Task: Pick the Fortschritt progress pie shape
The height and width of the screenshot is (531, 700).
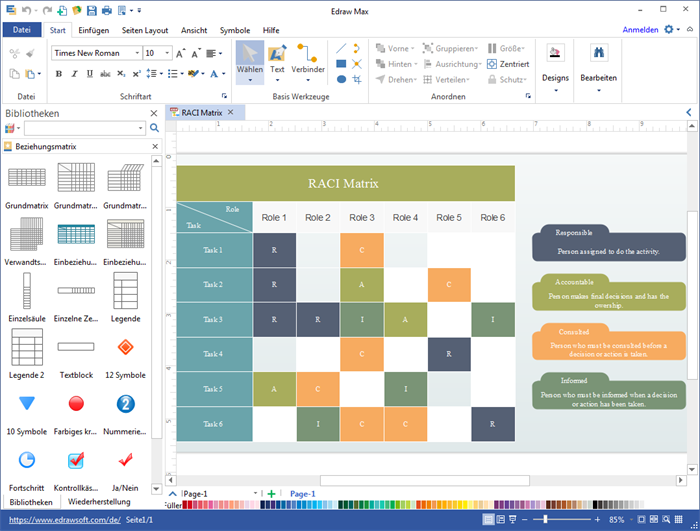Action: (x=27, y=467)
